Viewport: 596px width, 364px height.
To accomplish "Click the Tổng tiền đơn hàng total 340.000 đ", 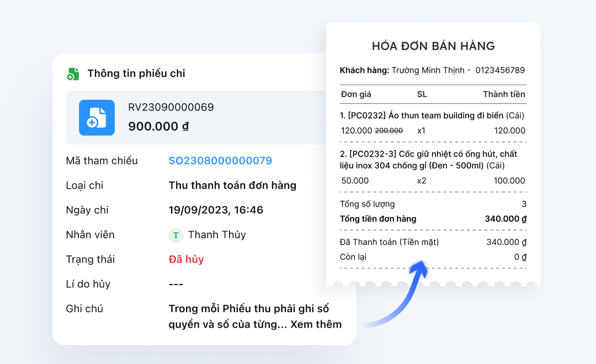I will (x=505, y=219).
